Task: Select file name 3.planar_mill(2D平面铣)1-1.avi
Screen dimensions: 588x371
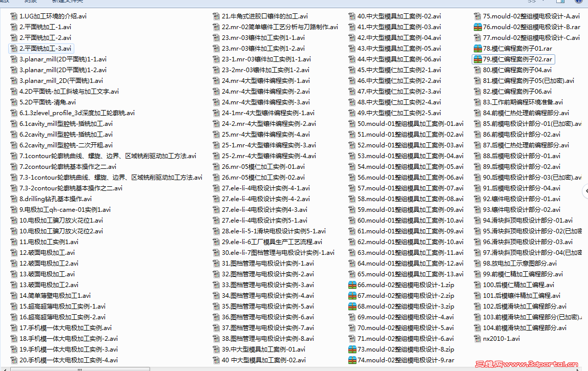Action: (x=63, y=59)
